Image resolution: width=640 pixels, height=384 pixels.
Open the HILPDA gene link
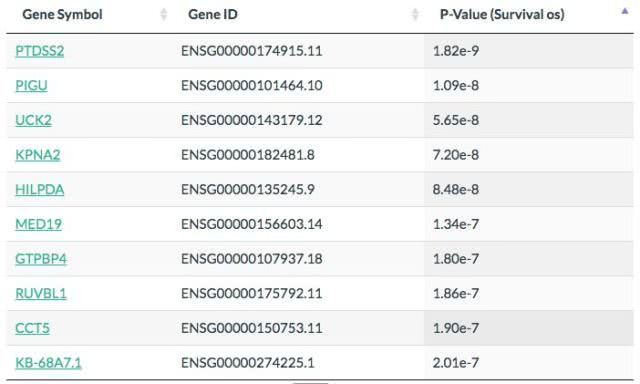pos(40,190)
